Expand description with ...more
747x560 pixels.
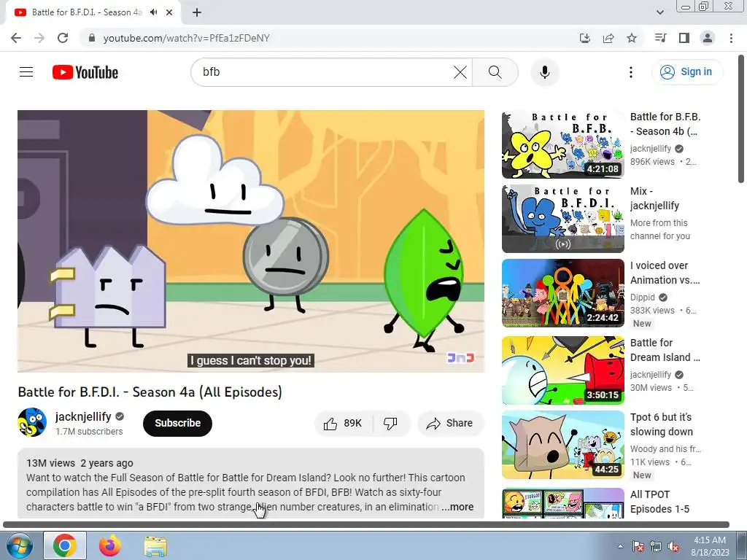coord(457,507)
